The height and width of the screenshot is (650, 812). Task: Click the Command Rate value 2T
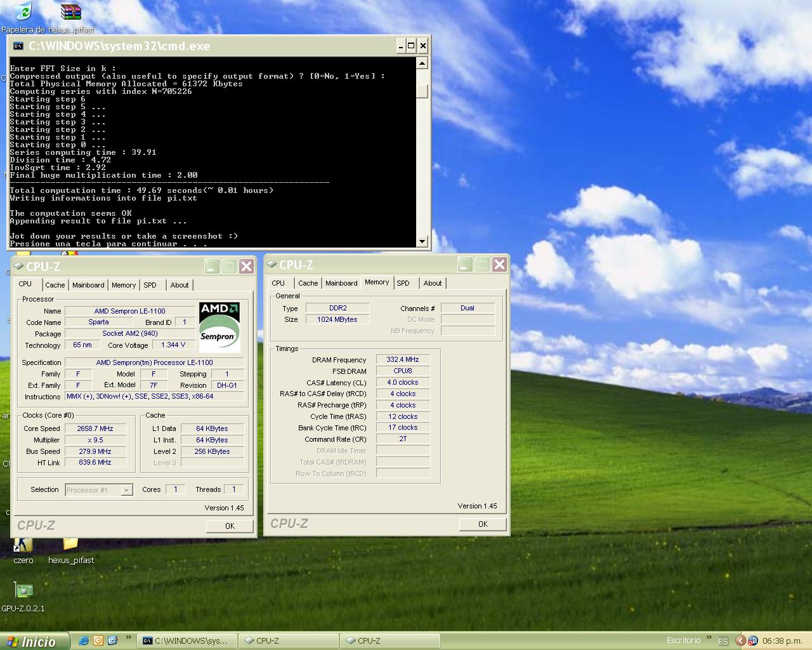click(x=403, y=439)
